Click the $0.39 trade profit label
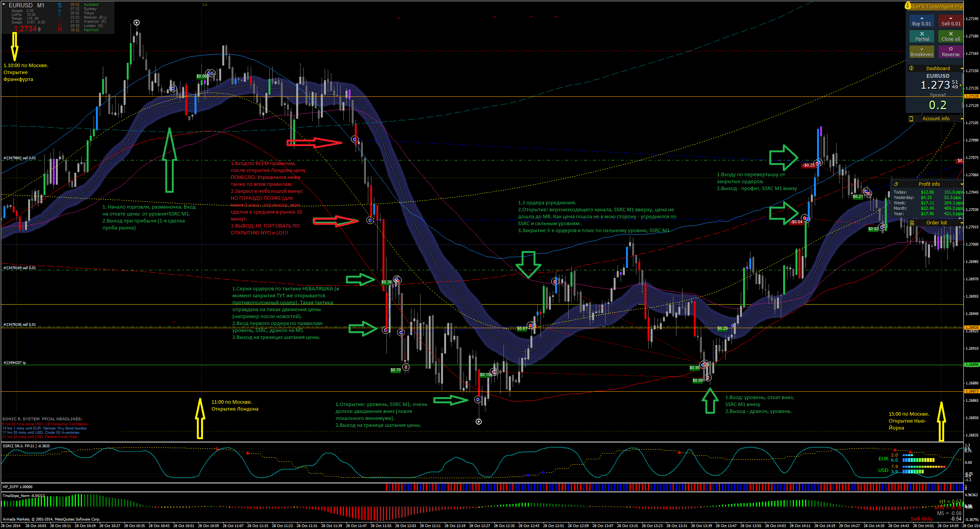This screenshot has height=529, width=980. (x=386, y=282)
